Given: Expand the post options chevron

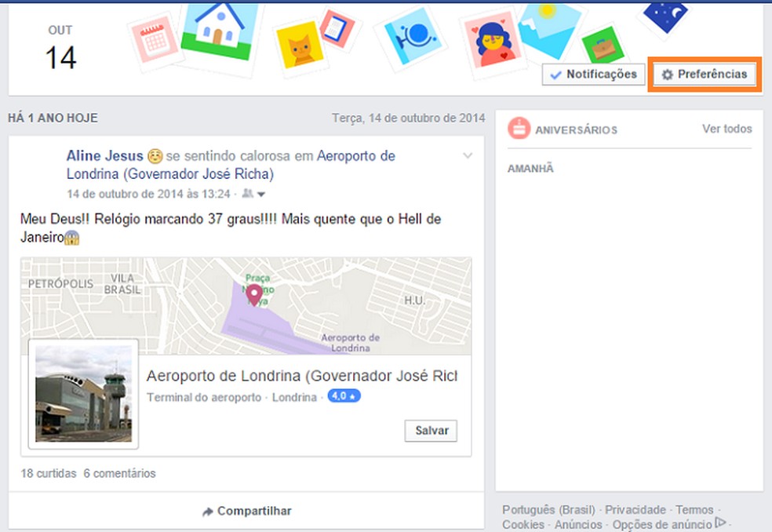Looking at the screenshot, I should (x=468, y=155).
